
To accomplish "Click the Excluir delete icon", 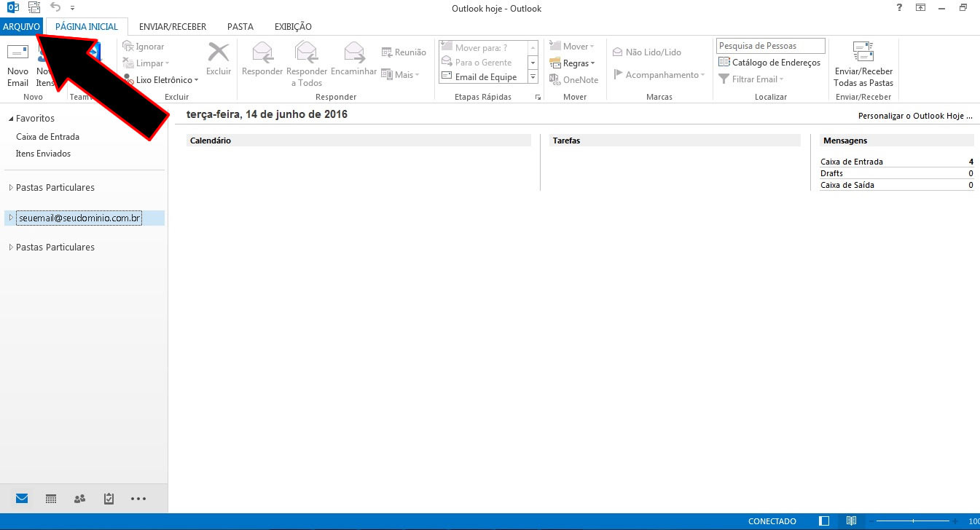I will click(218, 58).
